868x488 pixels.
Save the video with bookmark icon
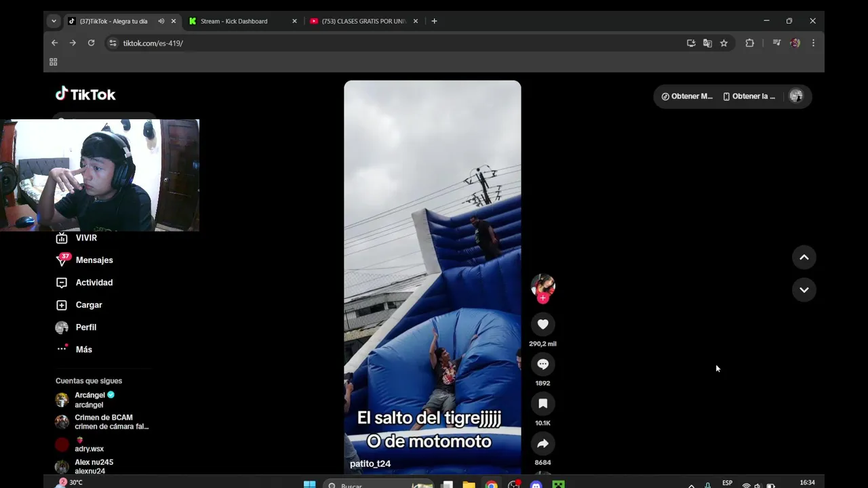click(542, 404)
